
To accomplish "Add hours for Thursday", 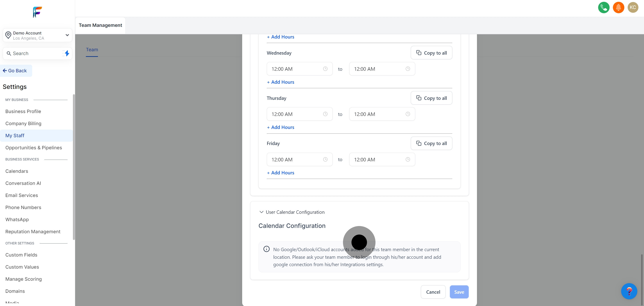I will tap(280, 127).
